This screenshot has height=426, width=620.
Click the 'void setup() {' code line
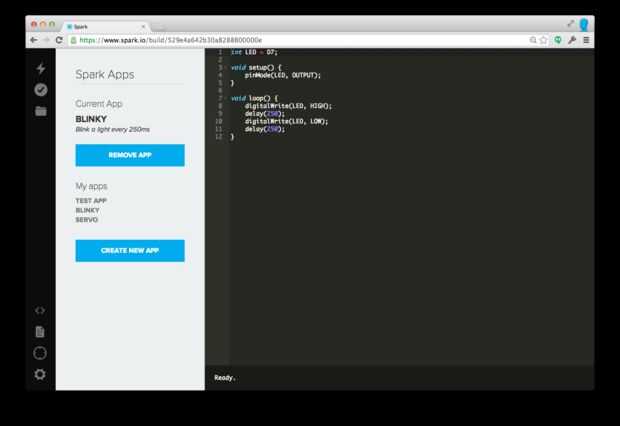coord(256,68)
